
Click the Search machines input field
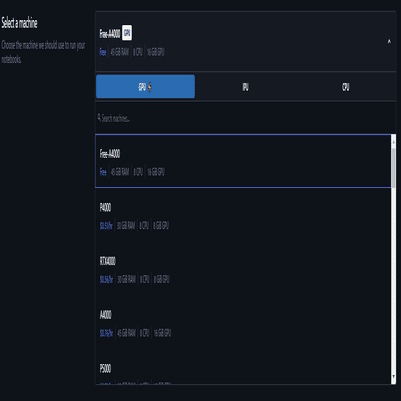(x=246, y=118)
